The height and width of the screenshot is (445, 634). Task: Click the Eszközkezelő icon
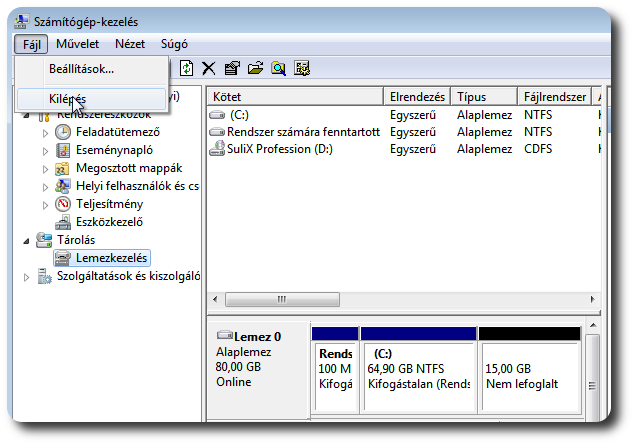pyautogui.click(x=63, y=222)
